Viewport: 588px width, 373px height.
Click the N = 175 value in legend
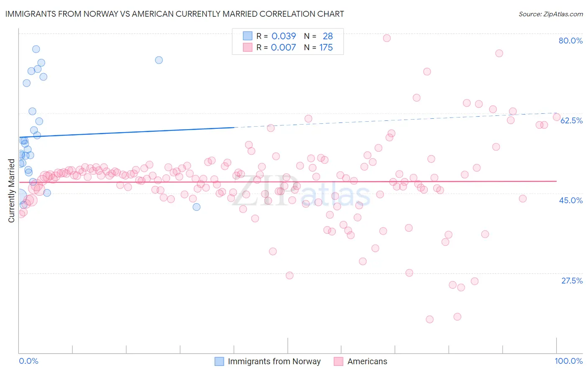coord(318,47)
